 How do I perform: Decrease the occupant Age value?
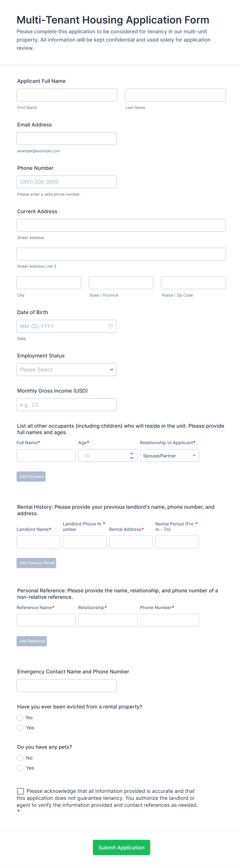[x=131, y=458]
